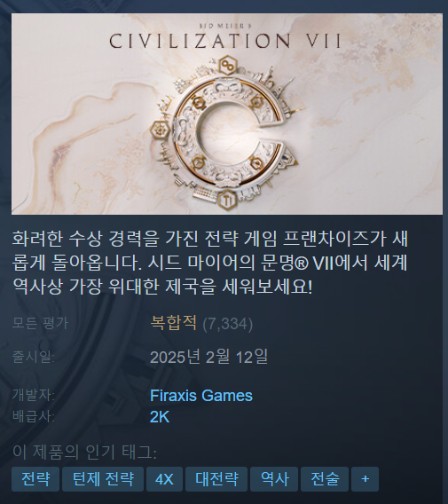Click the 모든 평가 label
The image size is (448, 504).
[40, 323]
